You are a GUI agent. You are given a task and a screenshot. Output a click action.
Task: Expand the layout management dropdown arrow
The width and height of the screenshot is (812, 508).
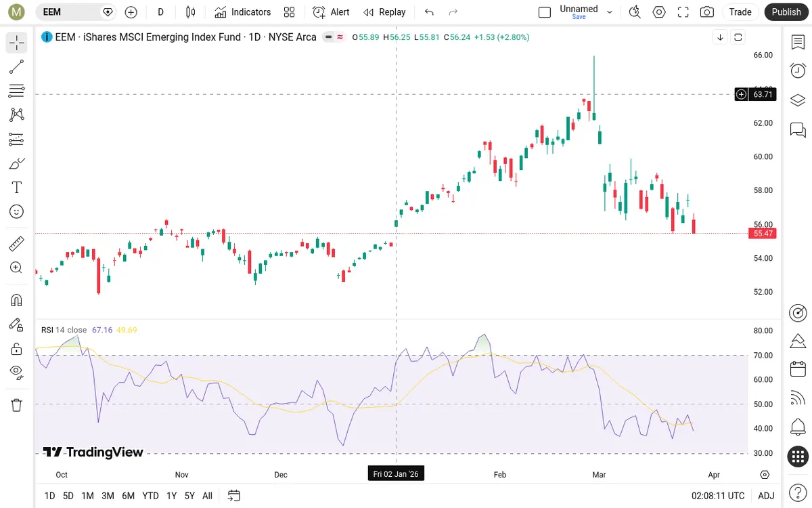610,12
